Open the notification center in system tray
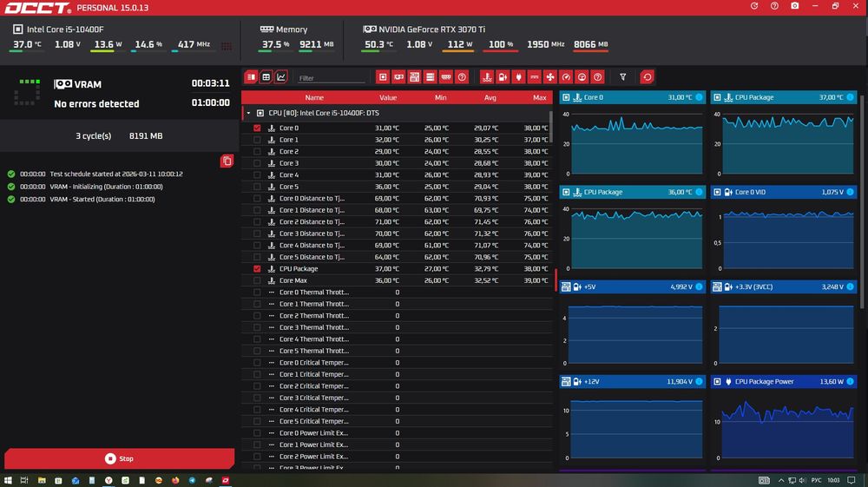This screenshot has width=868, height=487. 852,480
